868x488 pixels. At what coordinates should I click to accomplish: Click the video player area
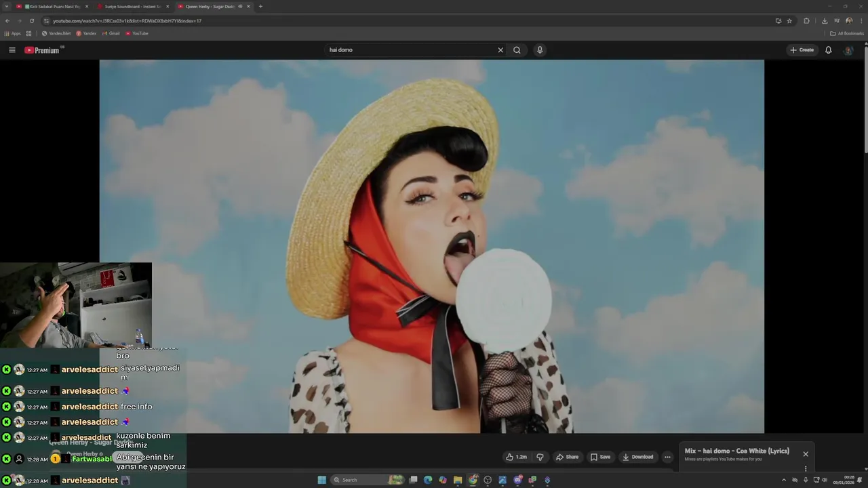(x=431, y=246)
